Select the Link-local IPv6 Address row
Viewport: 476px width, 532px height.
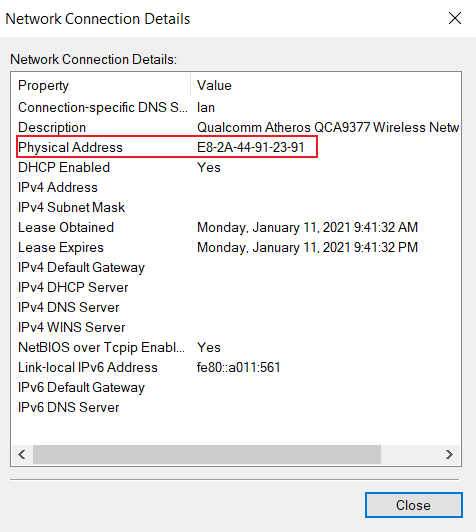click(x=236, y=367)
